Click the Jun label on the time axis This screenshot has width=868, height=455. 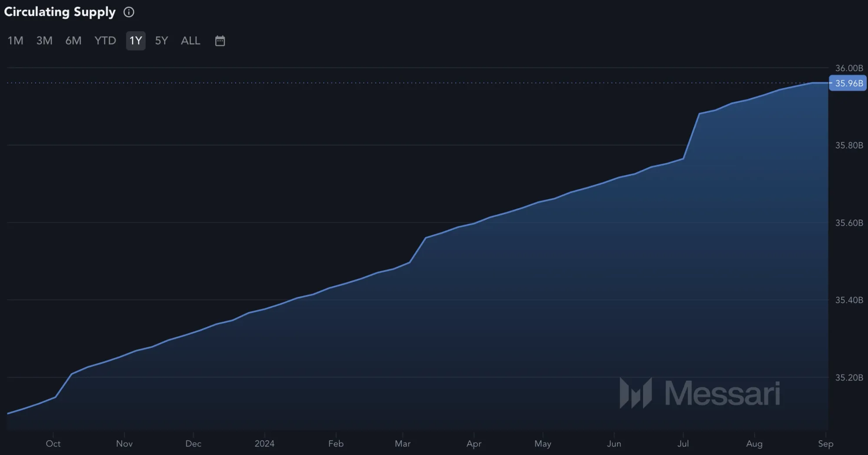(614, 444)
